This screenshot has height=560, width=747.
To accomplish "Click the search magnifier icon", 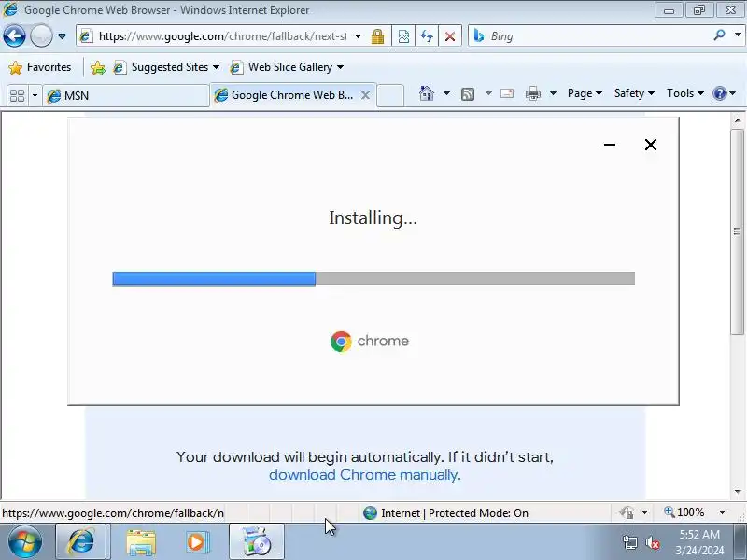I will click(x=719, y=35).
